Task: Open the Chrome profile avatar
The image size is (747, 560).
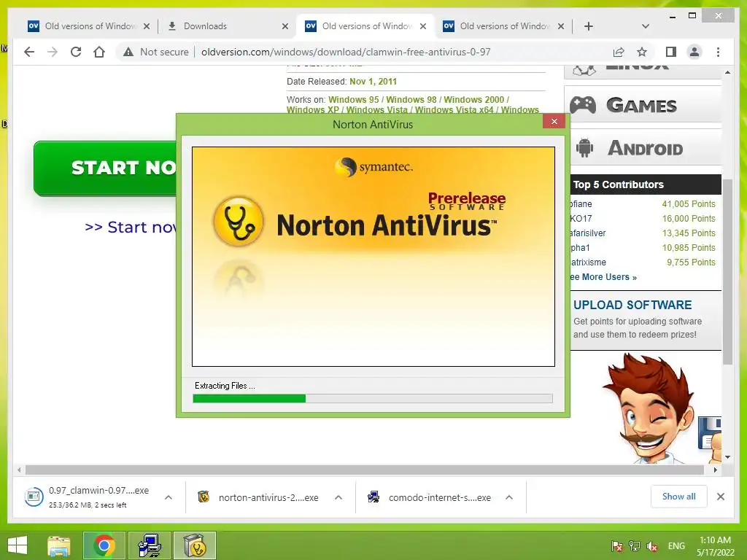Action: click(x=694, y=52)
